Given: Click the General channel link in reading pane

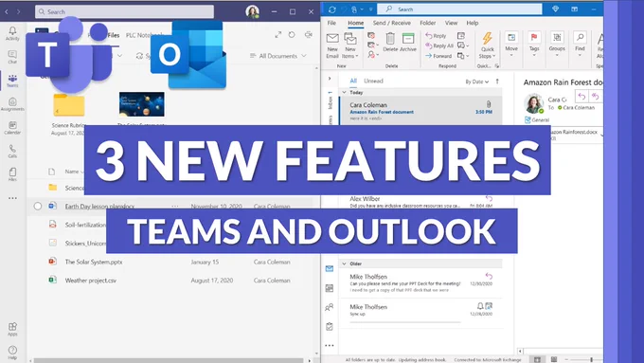Looking at the screenshot, I should (537, 120).
